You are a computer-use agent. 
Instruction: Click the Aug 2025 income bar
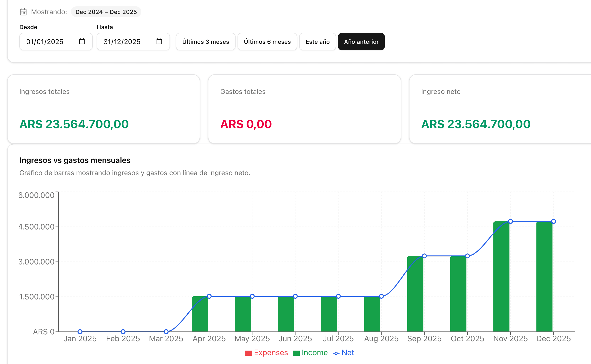click(372, 314)
